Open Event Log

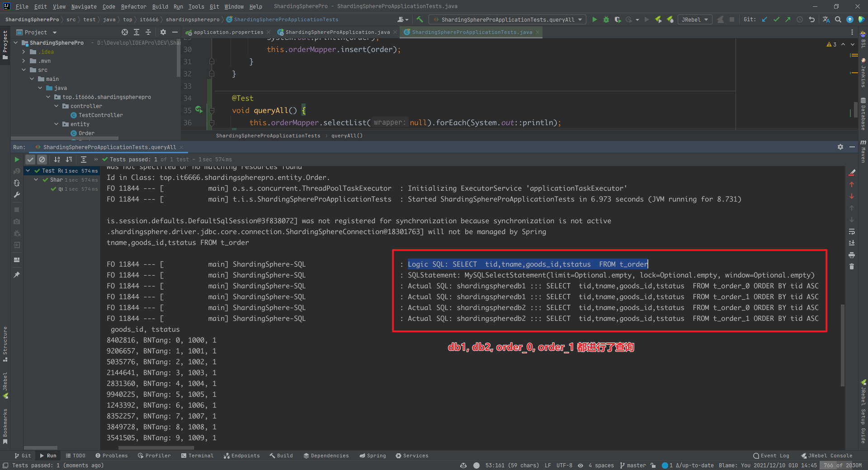click(771, 456)
